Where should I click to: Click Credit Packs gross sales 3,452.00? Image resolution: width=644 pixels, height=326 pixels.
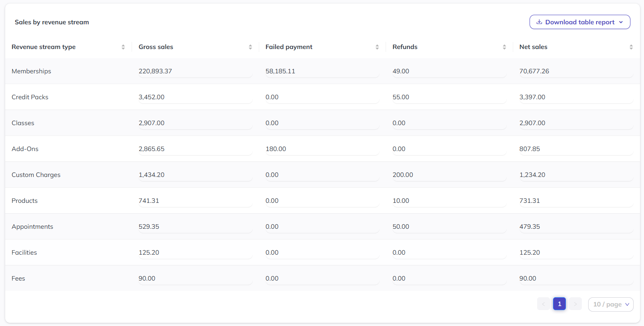point(152,97)
